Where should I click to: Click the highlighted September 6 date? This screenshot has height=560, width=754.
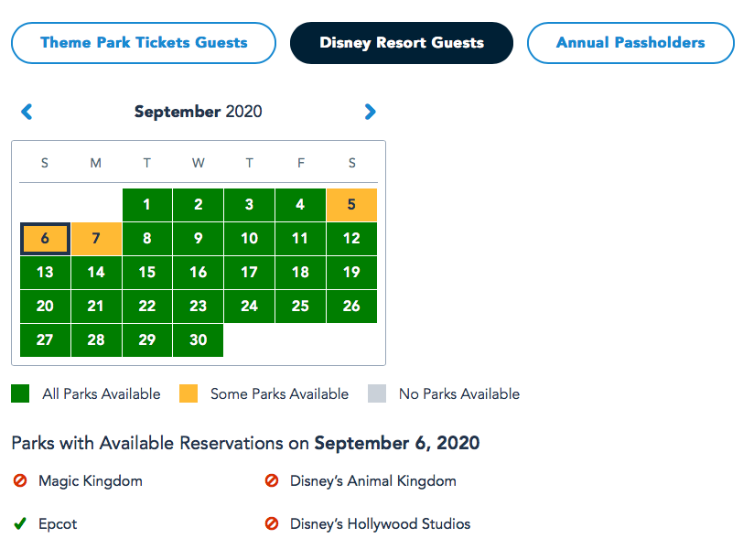point(45,239)
